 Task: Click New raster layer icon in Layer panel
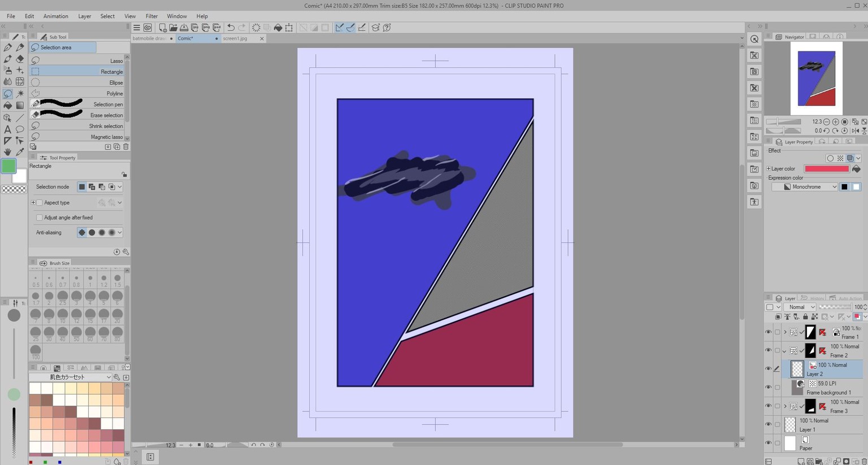tap(801, 462)
